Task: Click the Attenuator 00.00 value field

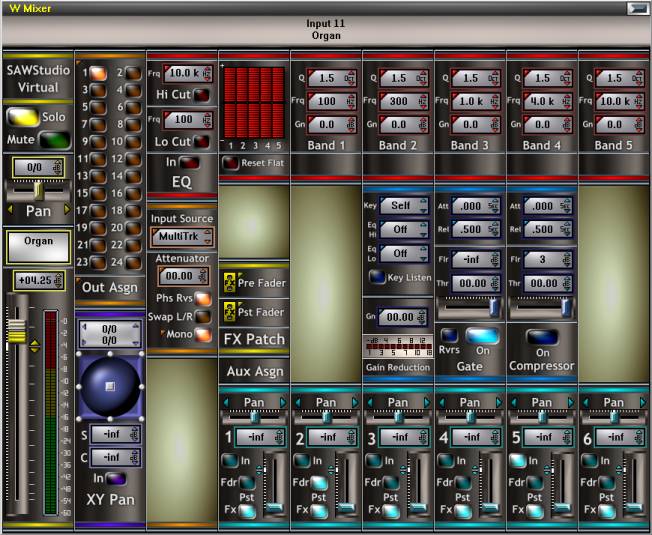Action: [177, 276]
